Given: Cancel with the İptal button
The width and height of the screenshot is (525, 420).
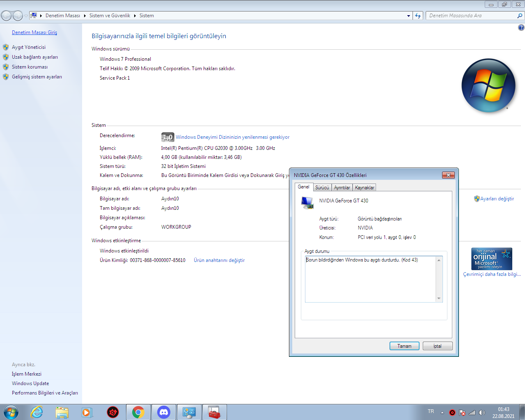Looking at the screenshot, I should tap(438, 346).
